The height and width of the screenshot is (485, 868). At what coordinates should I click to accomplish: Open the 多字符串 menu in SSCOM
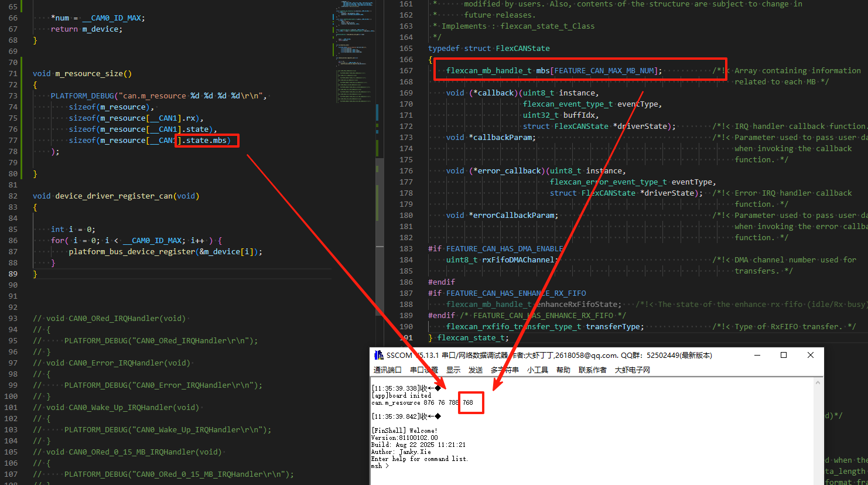point(504,370)
